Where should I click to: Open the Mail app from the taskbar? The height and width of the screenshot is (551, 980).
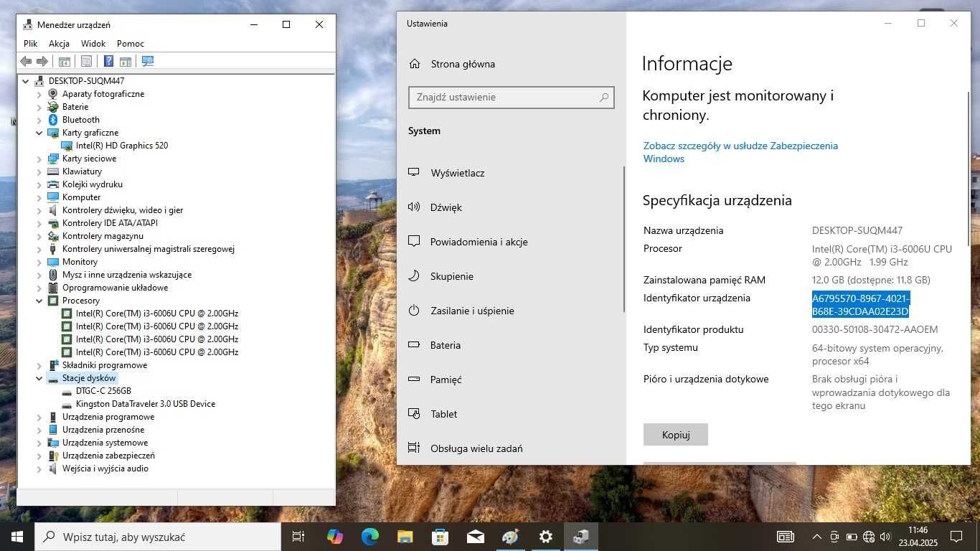coord(475,537)
